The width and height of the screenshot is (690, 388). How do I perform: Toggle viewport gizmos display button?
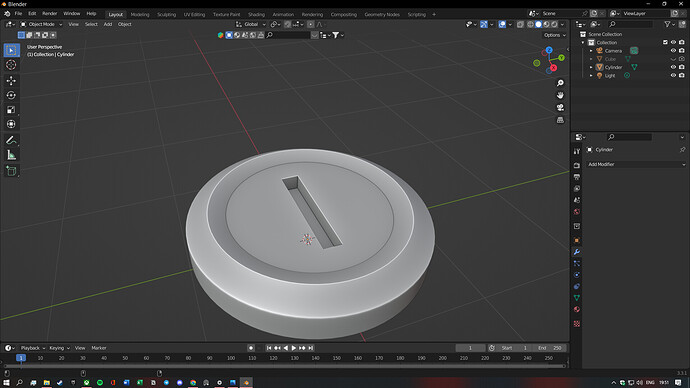(x=484, y=25)
